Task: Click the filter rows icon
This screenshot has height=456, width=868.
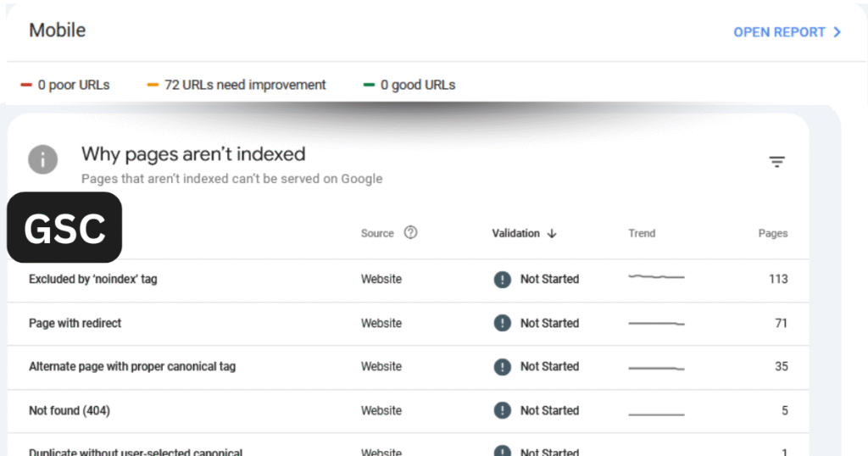Action: pos(776,162)
